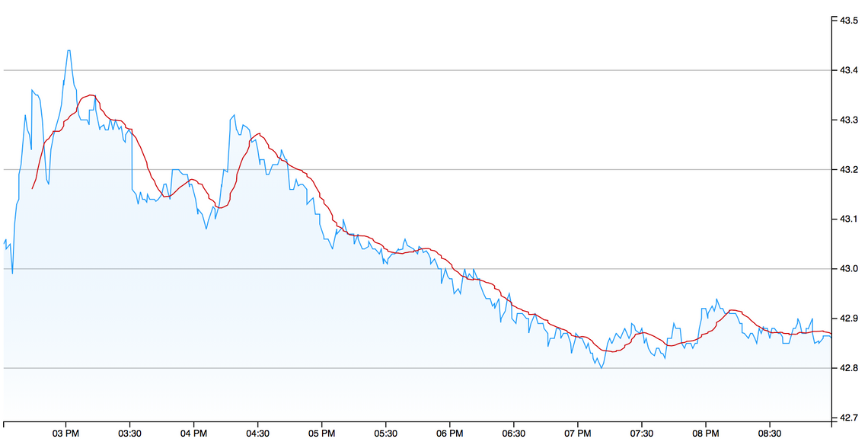This screenshot has height=442, width=868.
Task: Click the 03 PM time axis label
Action: [65, 434]
